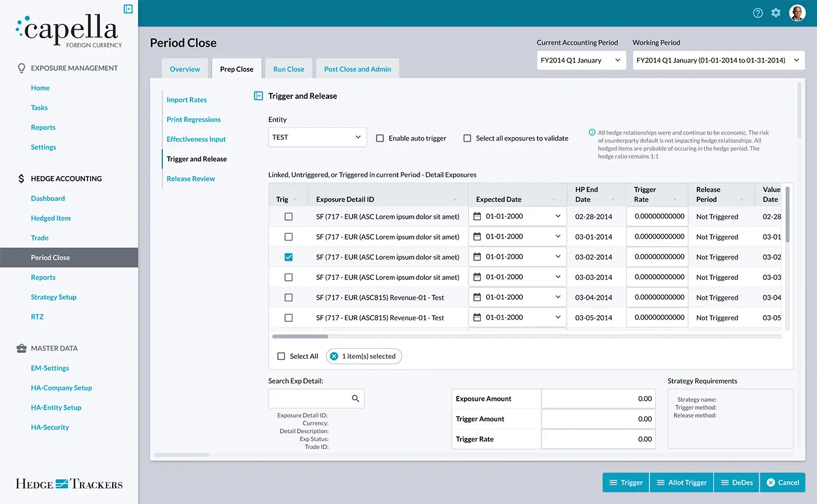Open the Current Accounting Period dropdown
The height and width of the screenshot is (504, 817).
(x=581, y=60)
